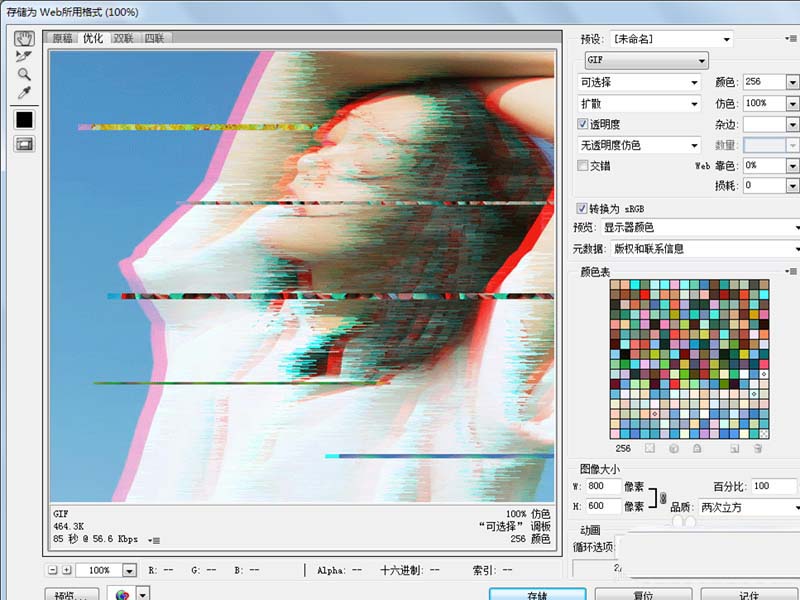This screenshot has height=600, width=800.
Task: Click the browser preview globe icon
Action: (123, 595)
